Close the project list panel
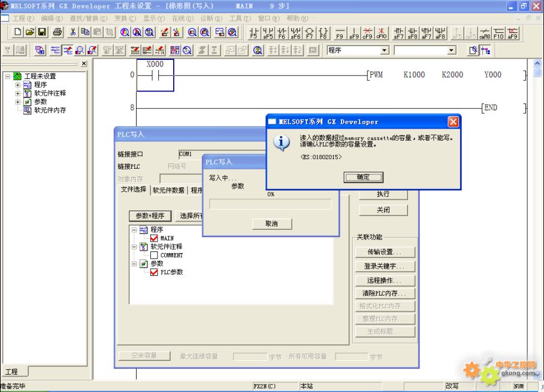 pyautogui.click(x=84, y=63)
